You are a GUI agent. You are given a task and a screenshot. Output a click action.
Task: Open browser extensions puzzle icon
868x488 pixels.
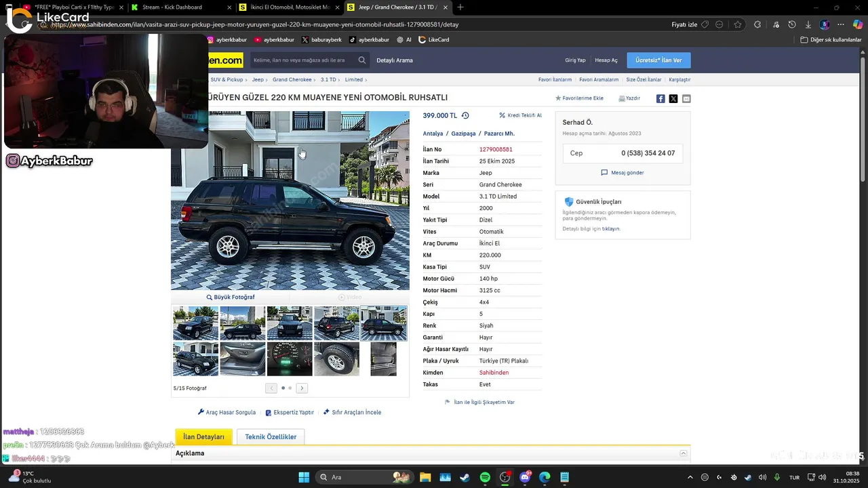(x=757, y=24)
